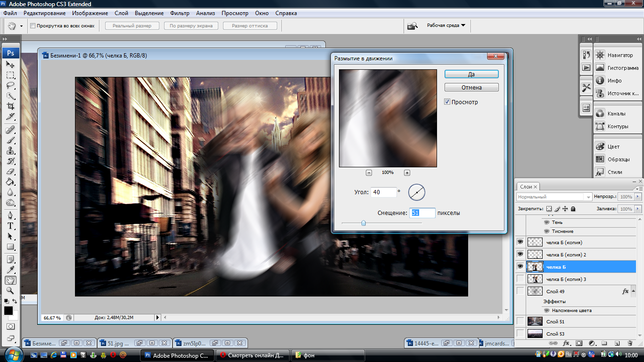Select the Slice tool
Image resolution: width=644 pixels, height=362 pixels.
[10, 117]
